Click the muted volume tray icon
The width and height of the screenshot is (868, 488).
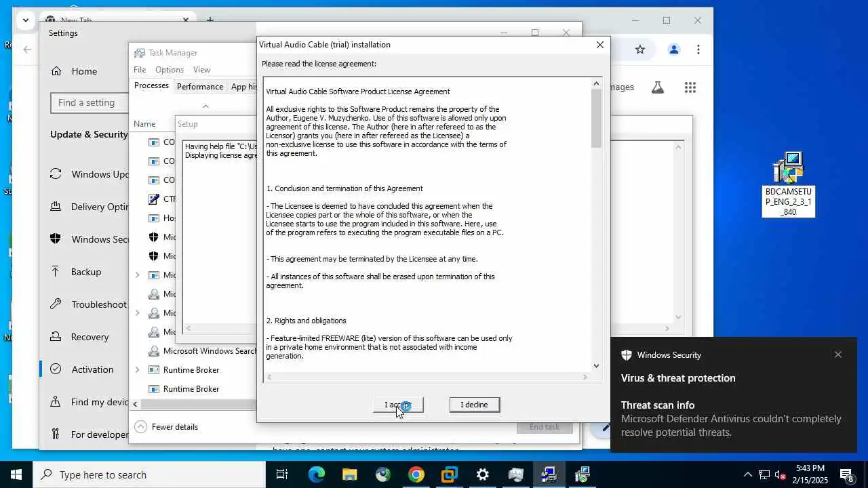tap(781, 474)
